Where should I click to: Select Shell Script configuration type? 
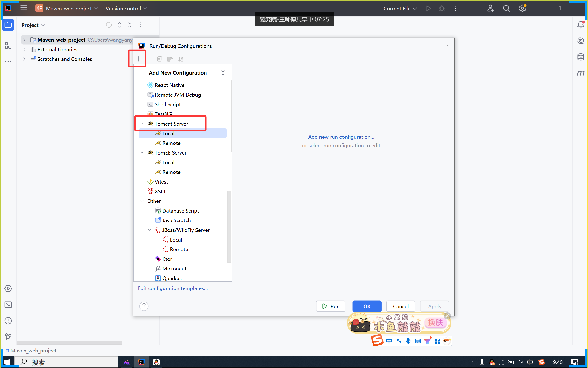[182, 104]
